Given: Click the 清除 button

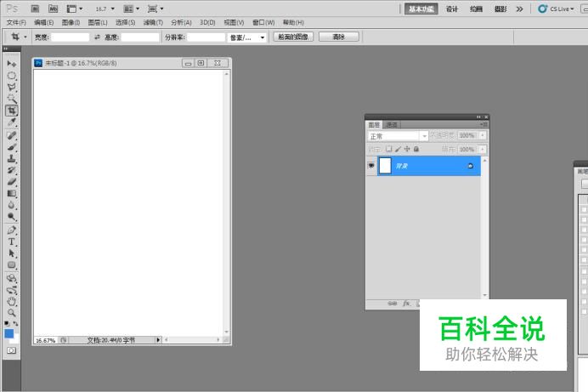Looking at the screenshot, I should point(339,37).
